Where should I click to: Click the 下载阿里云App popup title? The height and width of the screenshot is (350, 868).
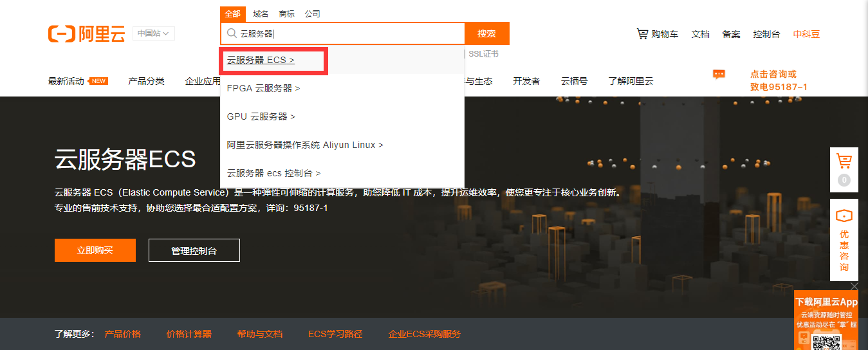click(826, 302)
